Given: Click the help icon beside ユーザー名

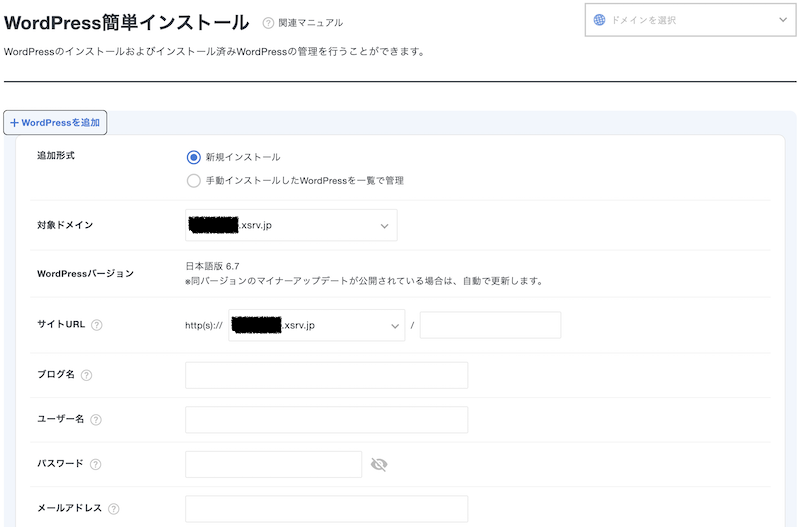Looking at the screenshot, I should [95, 419].
